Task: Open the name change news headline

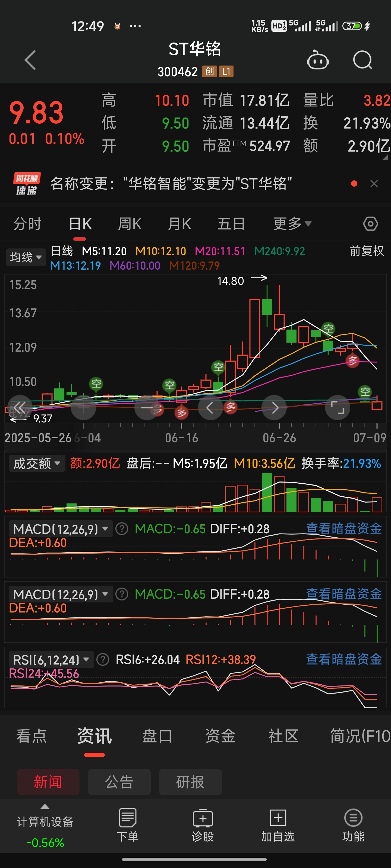Action: coord(171,184)
